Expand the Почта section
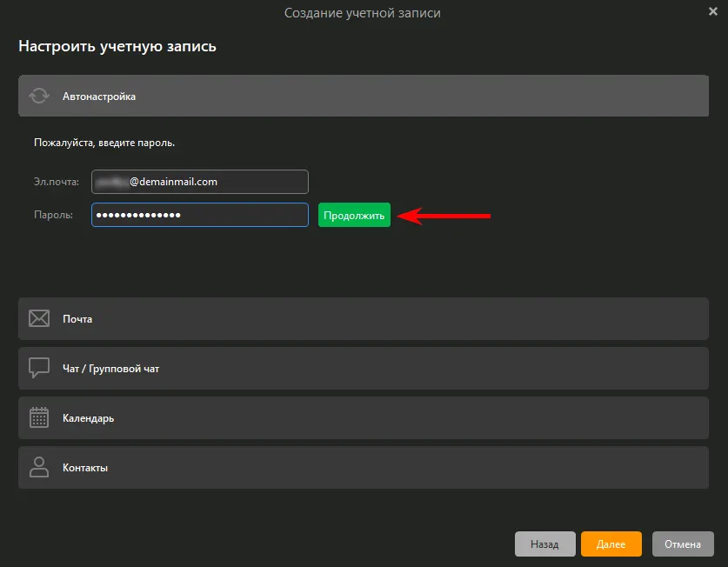 [363, 318]
